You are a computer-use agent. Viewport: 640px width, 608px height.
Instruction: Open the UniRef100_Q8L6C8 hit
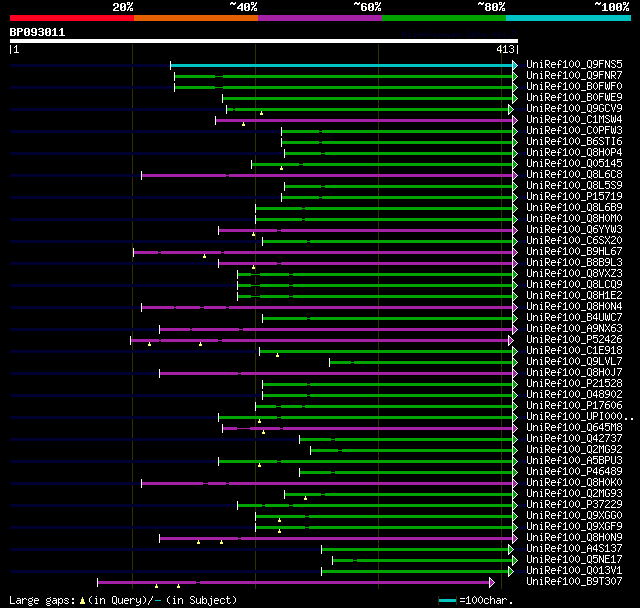[574, 175]
